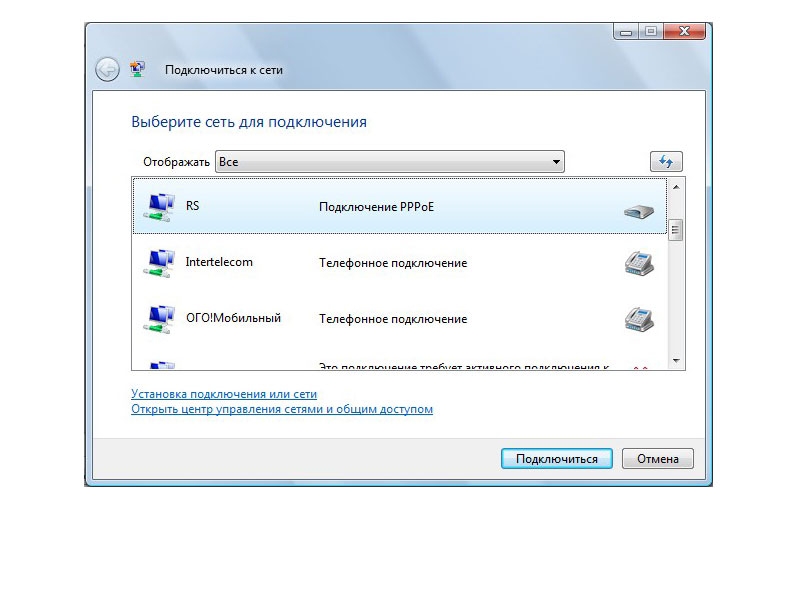Select the RS connection computer icon
This screenshot has height=600, width=800.
(159, 207)
